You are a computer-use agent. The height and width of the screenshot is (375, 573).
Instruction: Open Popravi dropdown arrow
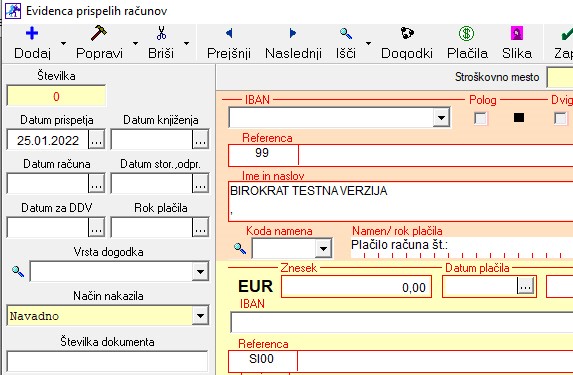pyautogui.click(x=136, y=43)
